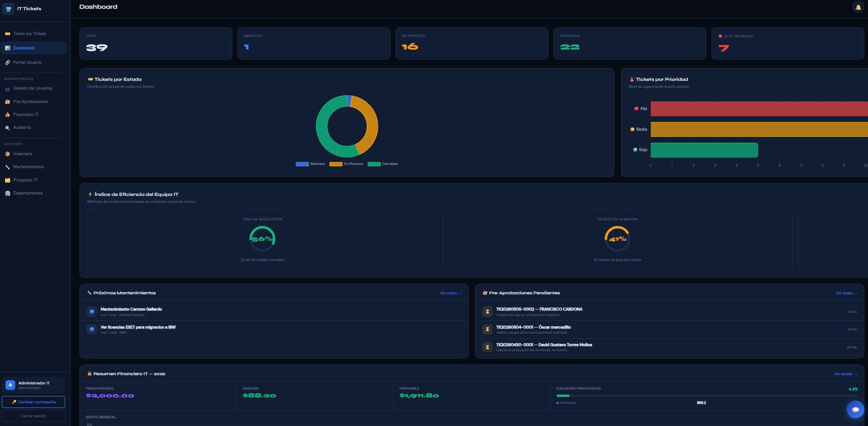
Task: Click the IT Tickets logo icon
Action: (8, 9)
